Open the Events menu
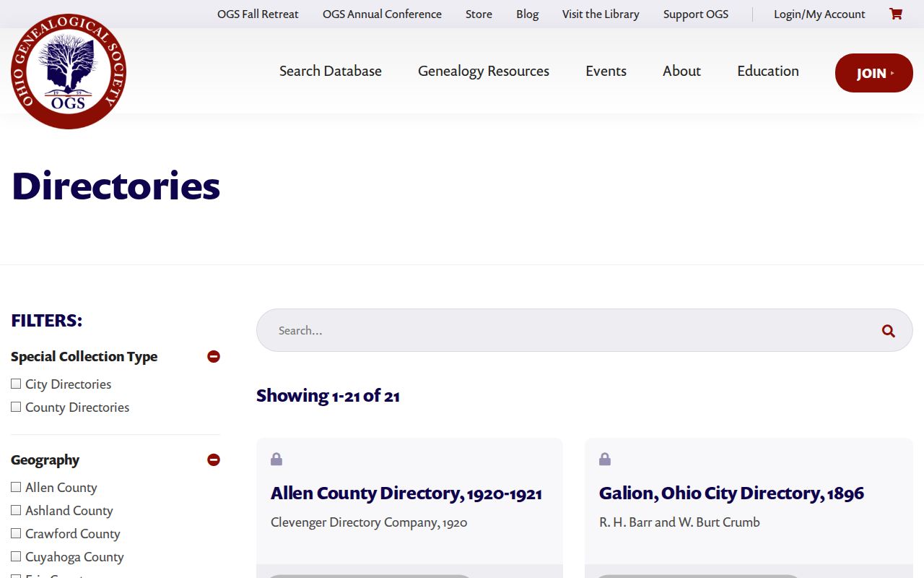This screenshot has height=578, width=924. (606, 71)
